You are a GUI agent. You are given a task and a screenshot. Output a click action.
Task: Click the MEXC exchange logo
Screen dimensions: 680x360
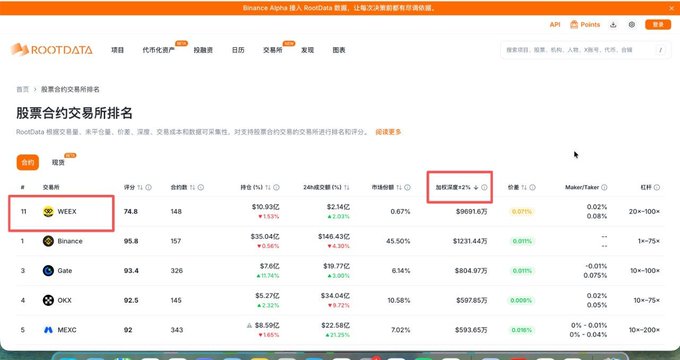click(48, 330)
